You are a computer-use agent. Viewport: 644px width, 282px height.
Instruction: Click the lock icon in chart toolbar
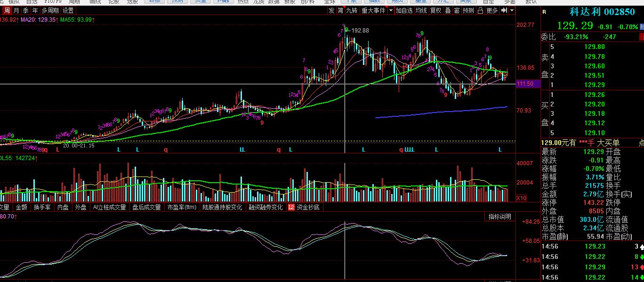pos(480,10)
